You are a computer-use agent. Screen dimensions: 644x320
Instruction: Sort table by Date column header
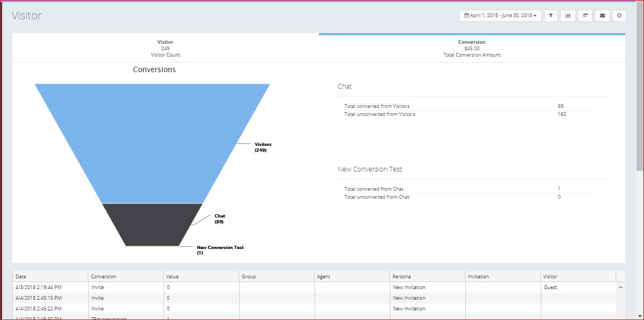(50, 276)
